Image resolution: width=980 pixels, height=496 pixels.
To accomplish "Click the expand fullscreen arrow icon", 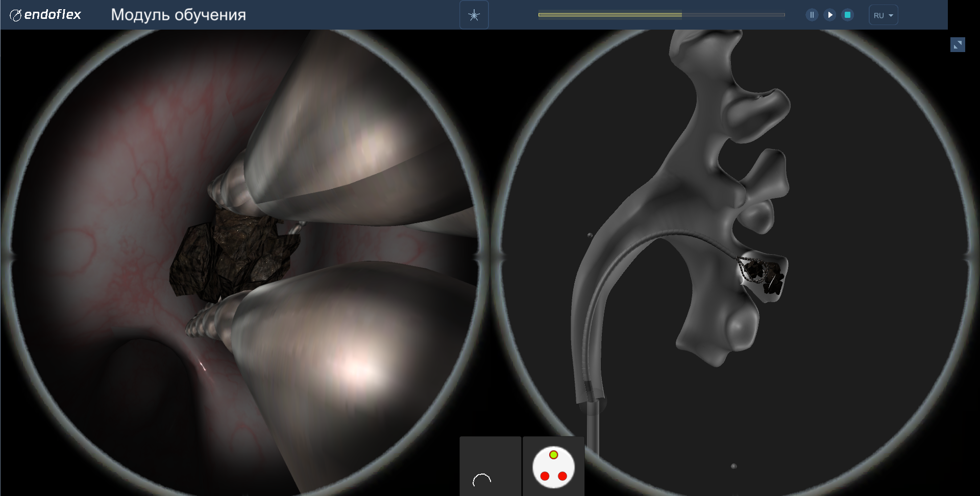I will (958, 45).
